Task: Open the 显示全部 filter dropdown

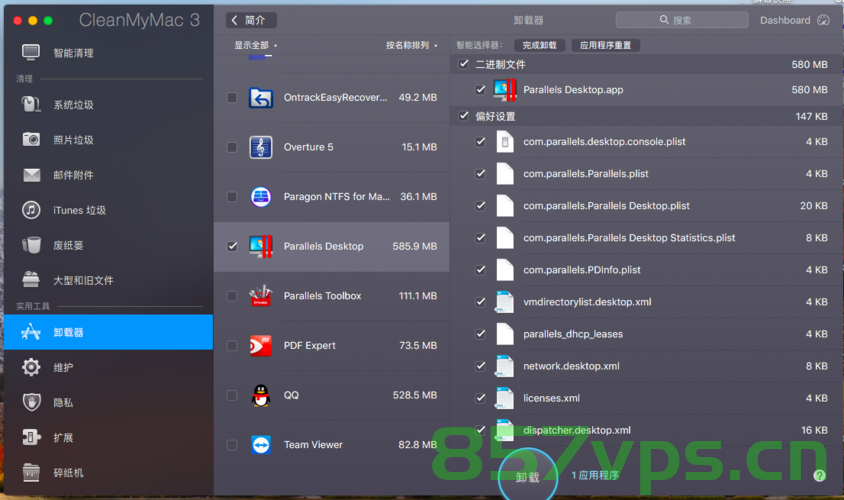Action: [x=256, y=45]
